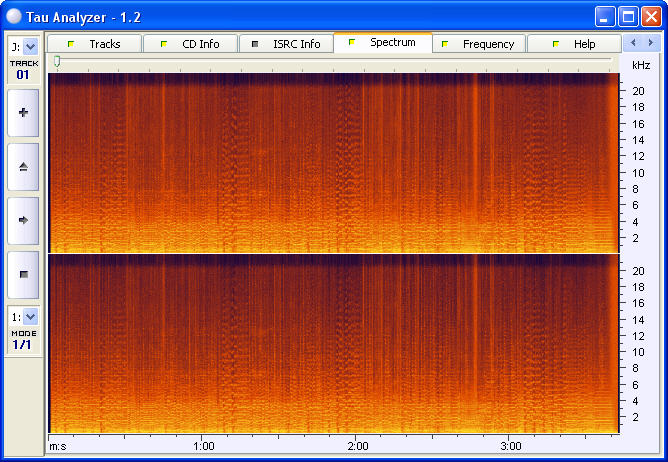The image size is (668, 462).
Task: Select the ISRC Info tab
Action: (x=286, y=44)
